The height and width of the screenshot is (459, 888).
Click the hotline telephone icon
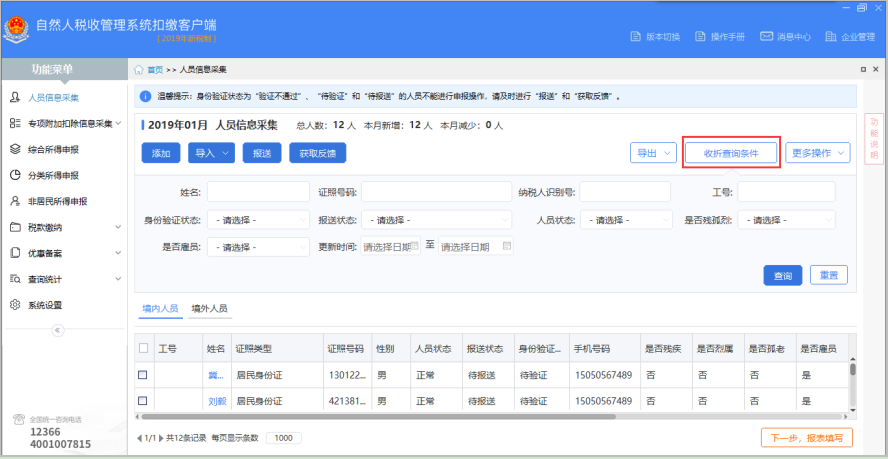(19, 419)
